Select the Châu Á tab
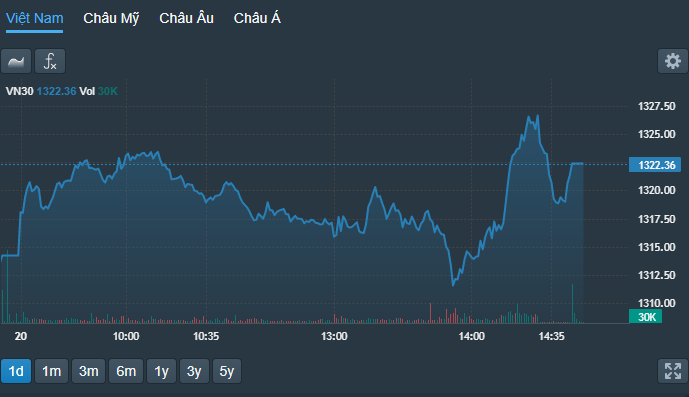 click(x=257, y=18)
